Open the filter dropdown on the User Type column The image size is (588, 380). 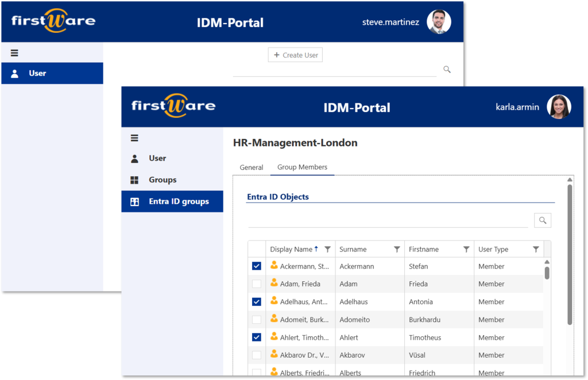[x=534, y=249]
